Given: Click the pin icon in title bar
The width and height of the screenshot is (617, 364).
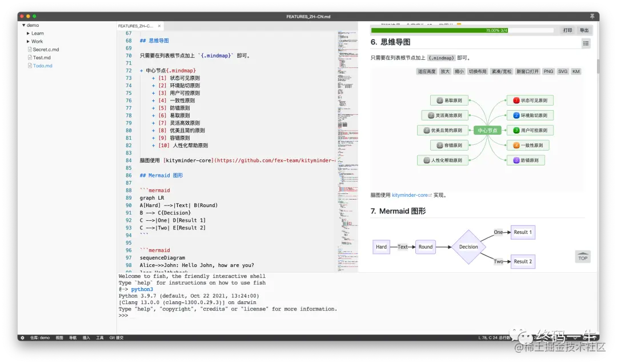Looking at the screenshot, I should tap(592, 16).
